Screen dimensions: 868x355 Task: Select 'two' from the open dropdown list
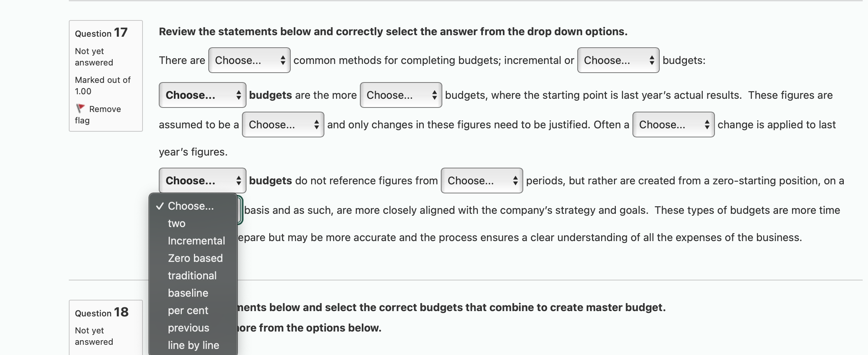[176, 223]
